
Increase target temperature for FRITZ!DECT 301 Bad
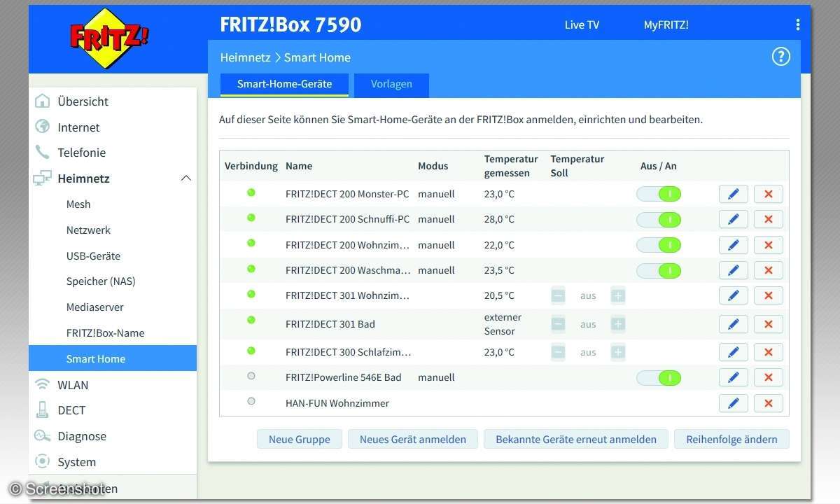point(617,324)
